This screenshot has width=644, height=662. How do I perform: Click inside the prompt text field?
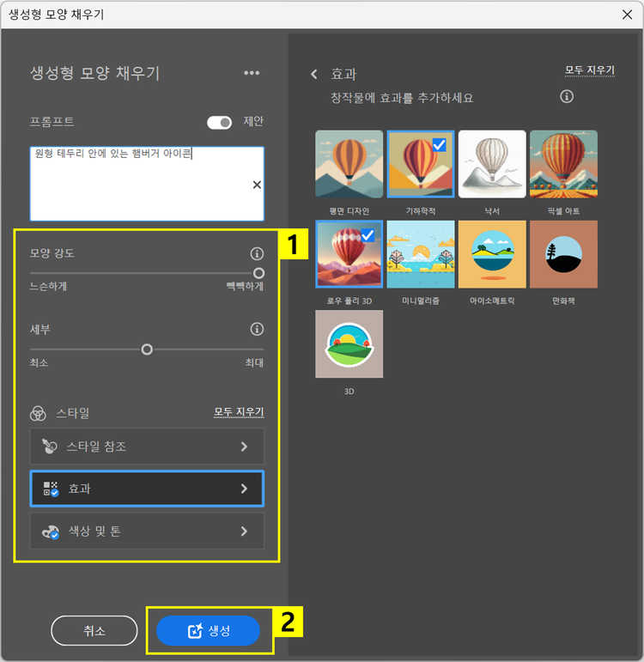click(147, 184)
